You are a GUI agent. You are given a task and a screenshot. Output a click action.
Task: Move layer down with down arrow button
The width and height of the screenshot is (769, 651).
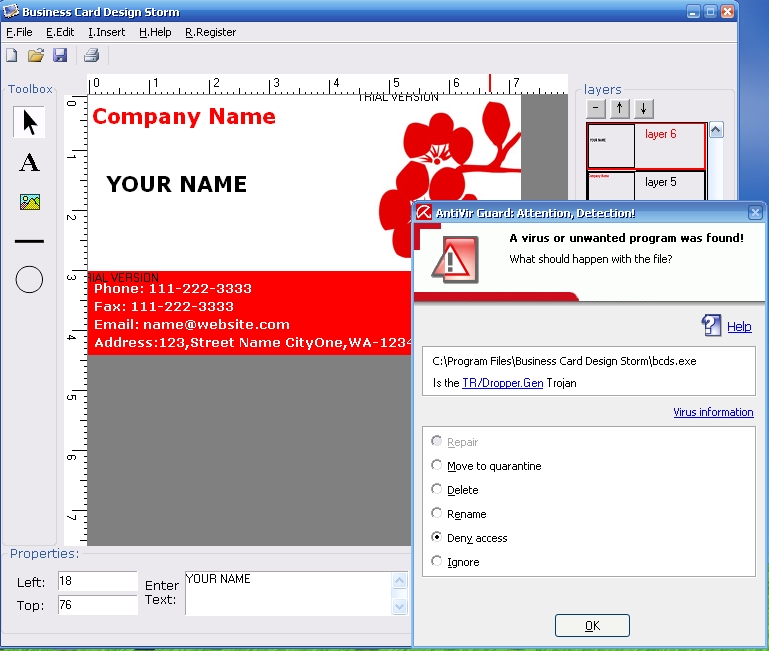point(643,108)
